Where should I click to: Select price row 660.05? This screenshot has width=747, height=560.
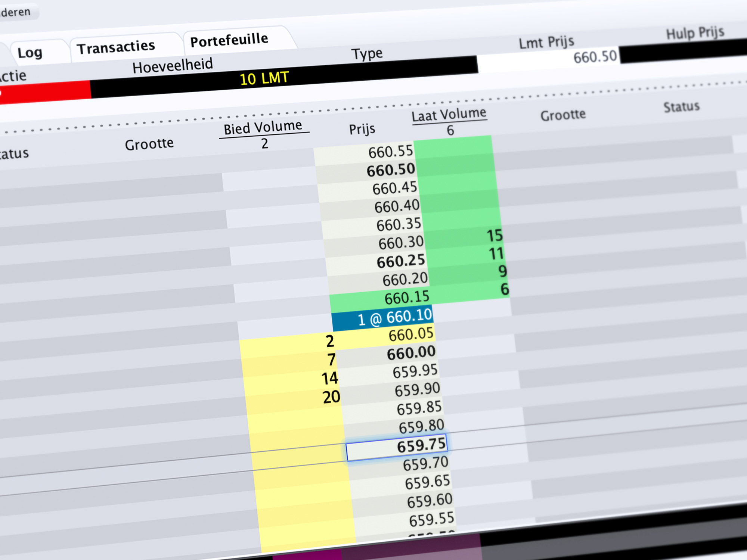pyautogui.click(x=385, y=335)
